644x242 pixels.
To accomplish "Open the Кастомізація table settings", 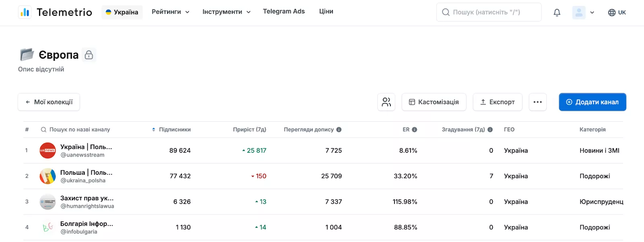I will point(434,102).
